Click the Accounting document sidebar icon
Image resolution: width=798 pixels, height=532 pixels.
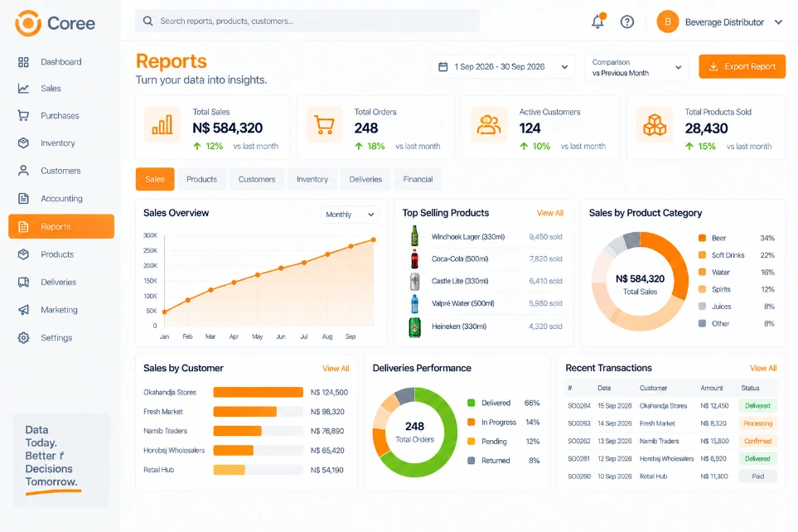click(x=23, y=199)
